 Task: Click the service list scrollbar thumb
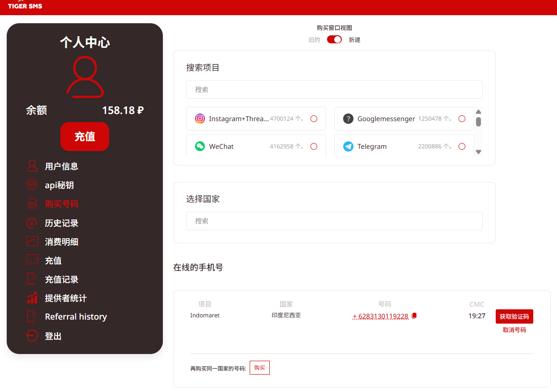pyautogui.click(x=478, y=122)
